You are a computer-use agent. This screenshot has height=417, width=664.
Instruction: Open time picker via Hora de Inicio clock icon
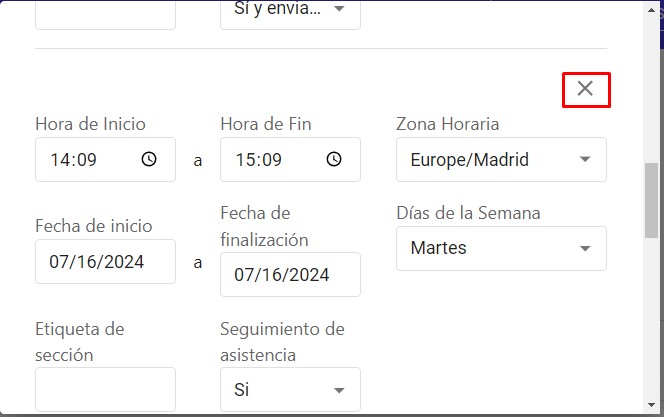[x=149, y=159]
